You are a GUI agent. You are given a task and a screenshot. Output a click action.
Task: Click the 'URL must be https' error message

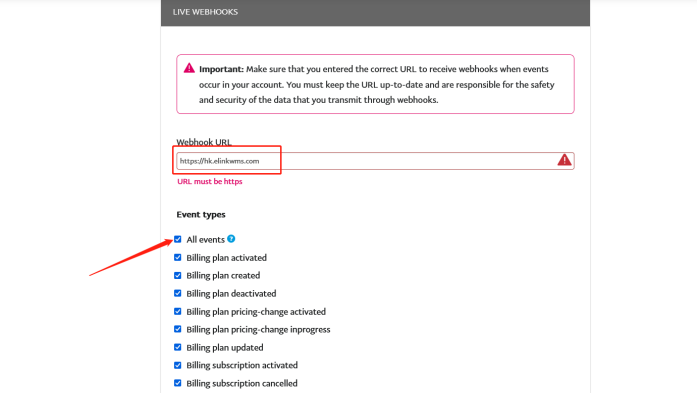210,182
